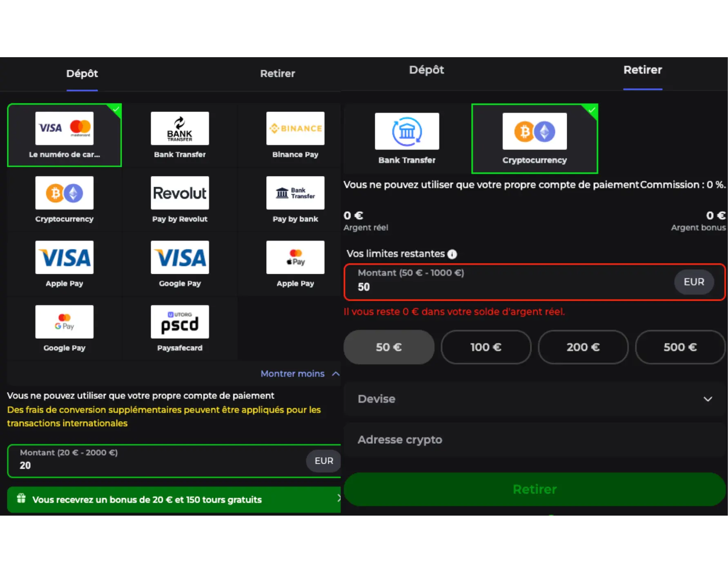This screenshot has width=728, height=572.
Task: Choose Google Pay payment option
Action: click(180, 264)
